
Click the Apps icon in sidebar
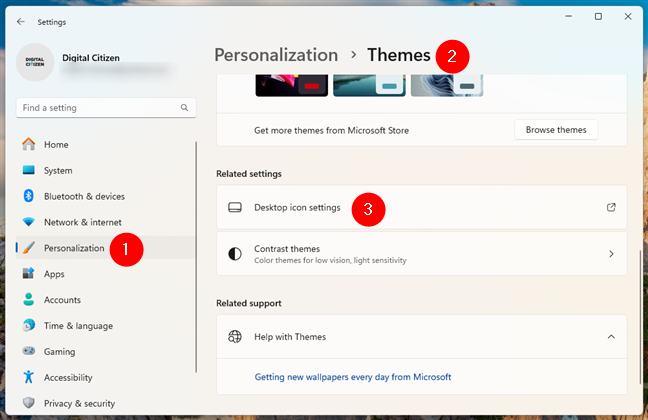click(x=29, y=274)
